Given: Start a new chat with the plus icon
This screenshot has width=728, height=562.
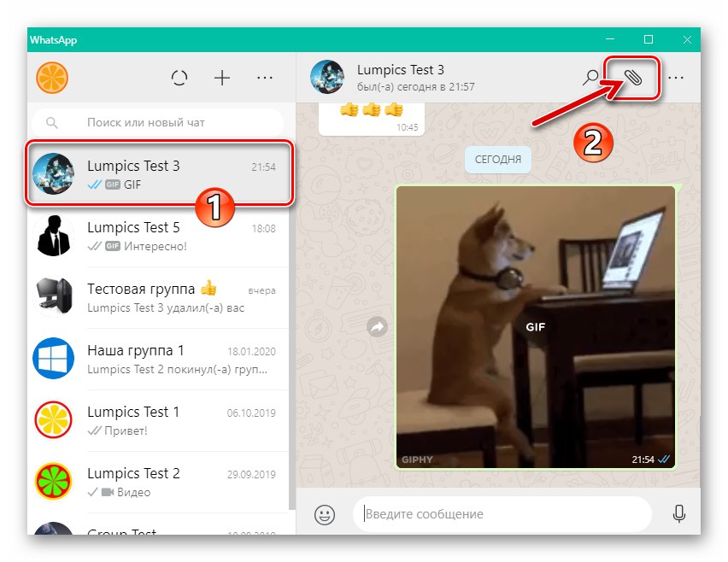Looking at the screenshot, I should pos(222,78).
